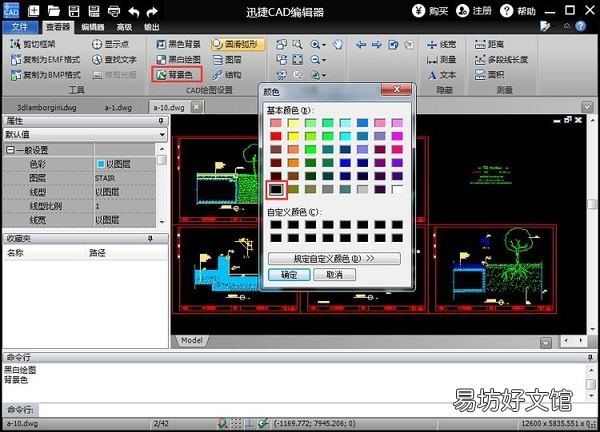This screenshot has height=432, width=600.
Task: Switch to the 高级 advanced tab
Action: pyautogui.click(x=124, y=27)
